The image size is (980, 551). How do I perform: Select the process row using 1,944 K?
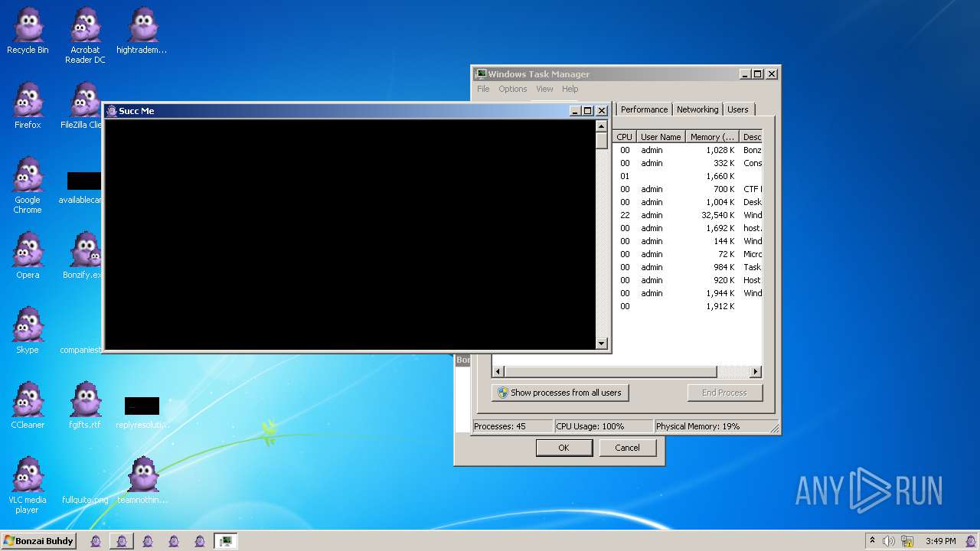point(688,293)
